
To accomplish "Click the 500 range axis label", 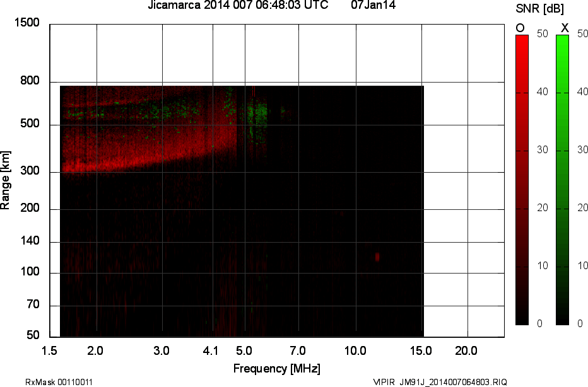I will (x=30, y=124).
